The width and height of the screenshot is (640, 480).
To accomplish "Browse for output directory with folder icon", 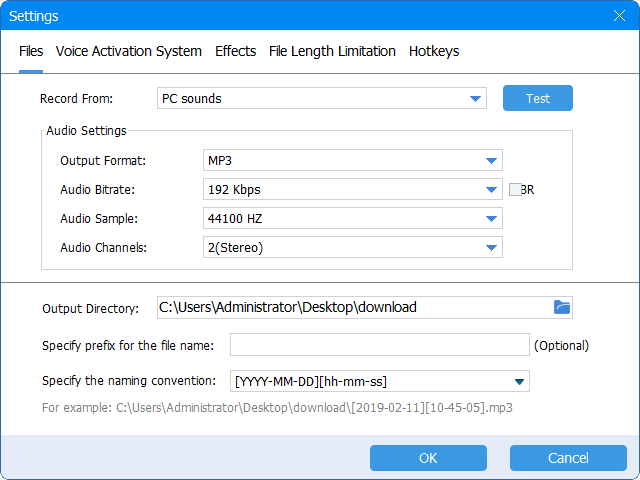I will tap(562, 307).
